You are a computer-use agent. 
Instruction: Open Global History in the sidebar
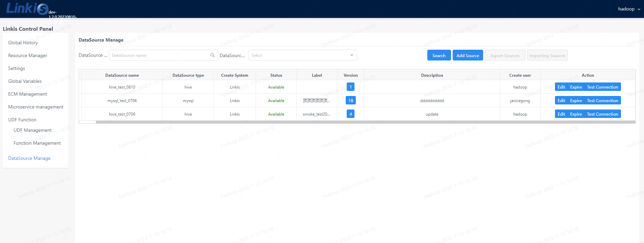coord(23,43)
